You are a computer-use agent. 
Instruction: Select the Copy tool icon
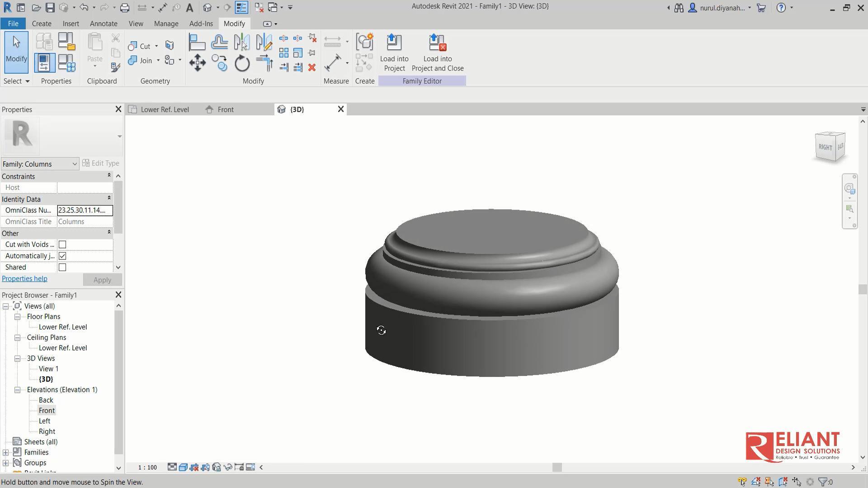[220, 63]
